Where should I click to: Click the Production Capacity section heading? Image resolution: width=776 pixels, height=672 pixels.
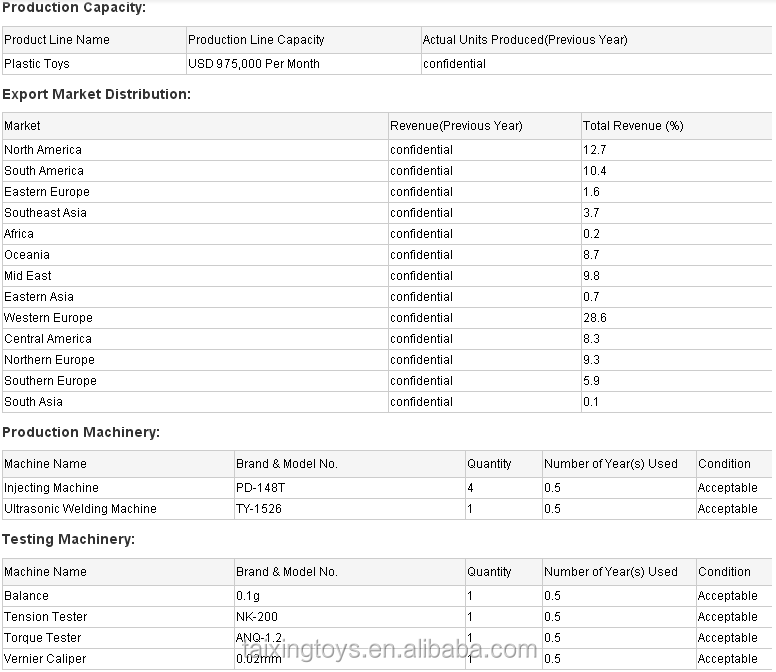coord(73,8)
